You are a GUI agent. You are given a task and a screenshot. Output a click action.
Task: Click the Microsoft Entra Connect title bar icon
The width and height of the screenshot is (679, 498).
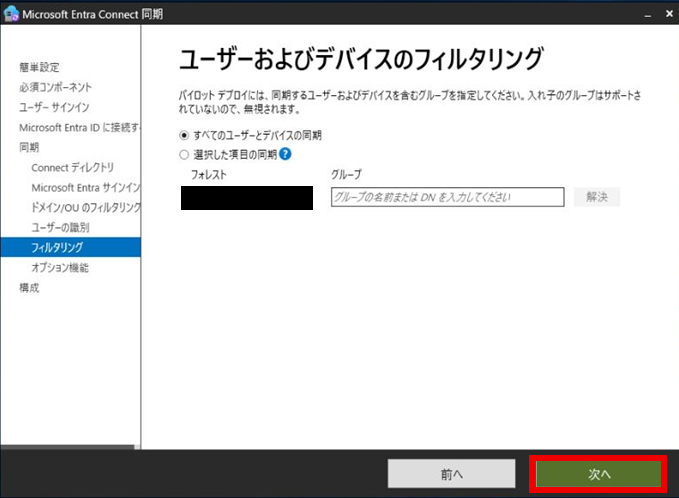pos(12,13)
